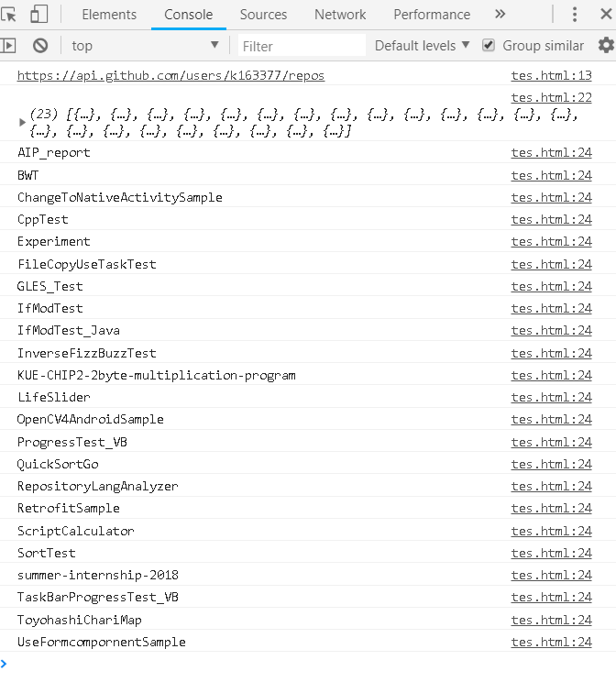Image resolution: width=616 pixels, height=682 pixels.
Task: Expand the logged array of 23 objects
Action: point(22,123)
